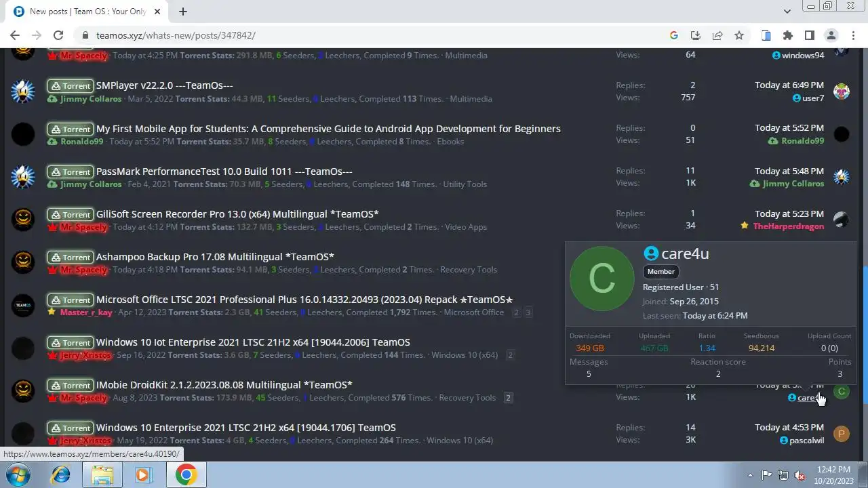Click pascalwil's P avatar
Screen dimensions: 868x488
tap(842, 434)
